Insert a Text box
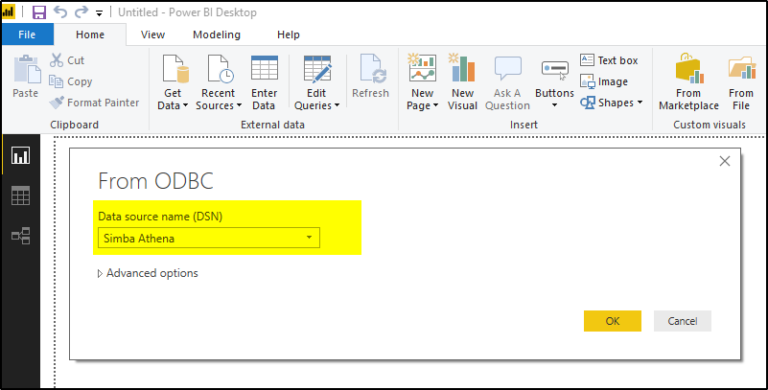This screenshot has width=768, height=390. coord(609,60)
